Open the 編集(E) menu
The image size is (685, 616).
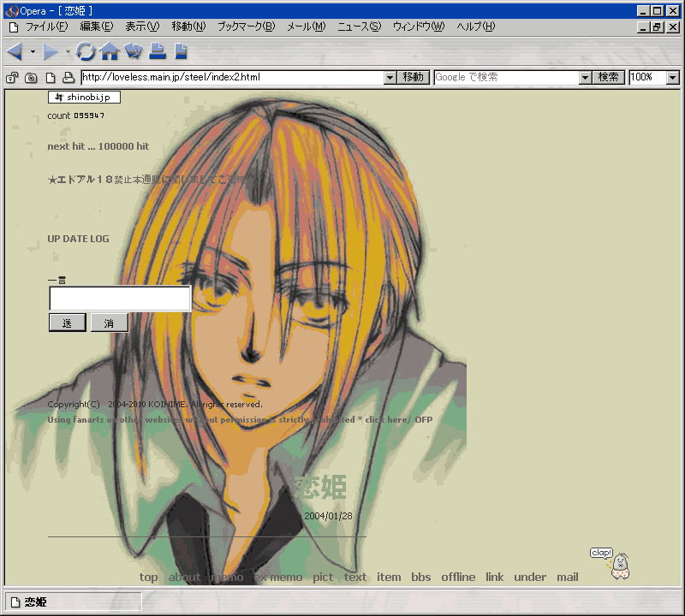click(x=97, y=27)
